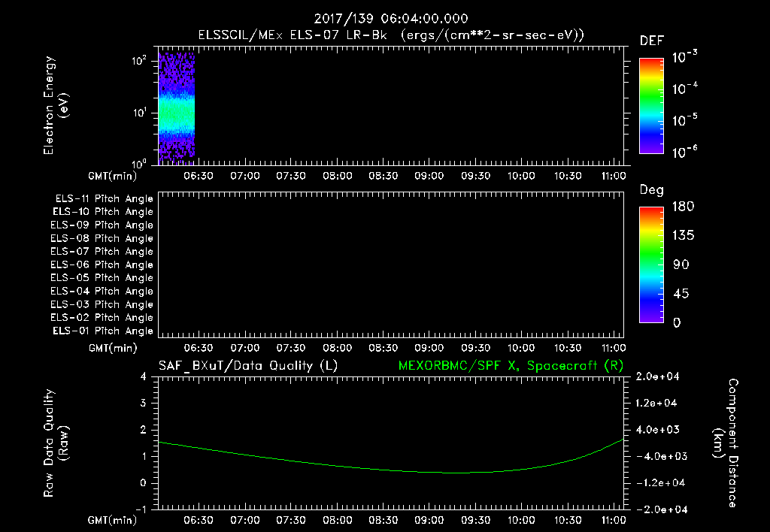Image resolution: width=770 pixels, height=532 pixels.
Task: Click the DEF color bar label
Action: 652,41
